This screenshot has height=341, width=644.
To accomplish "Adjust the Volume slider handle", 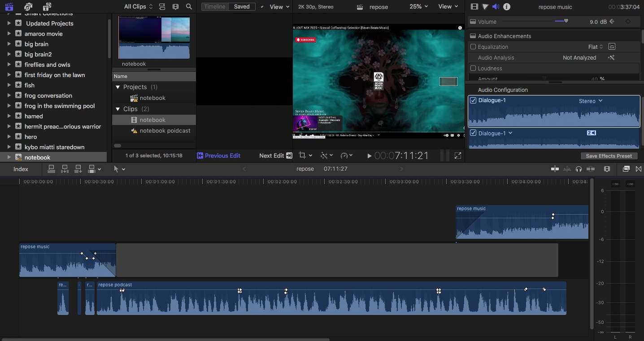I will click(566, 21).
